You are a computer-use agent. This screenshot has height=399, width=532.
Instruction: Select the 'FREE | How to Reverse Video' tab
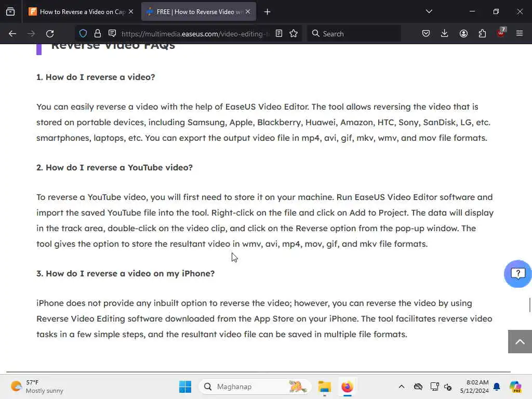pos(198,12)
